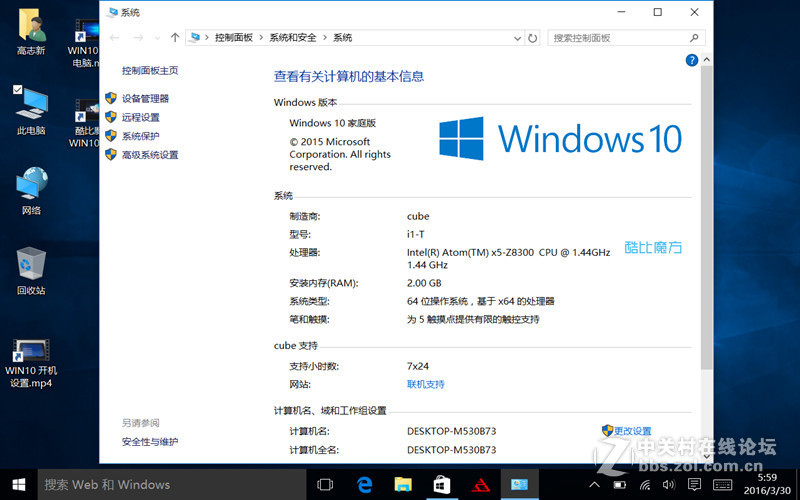
Task: Expand the chevron after 系统和安全 breadcrumb
Action: (x=324, y=38)
